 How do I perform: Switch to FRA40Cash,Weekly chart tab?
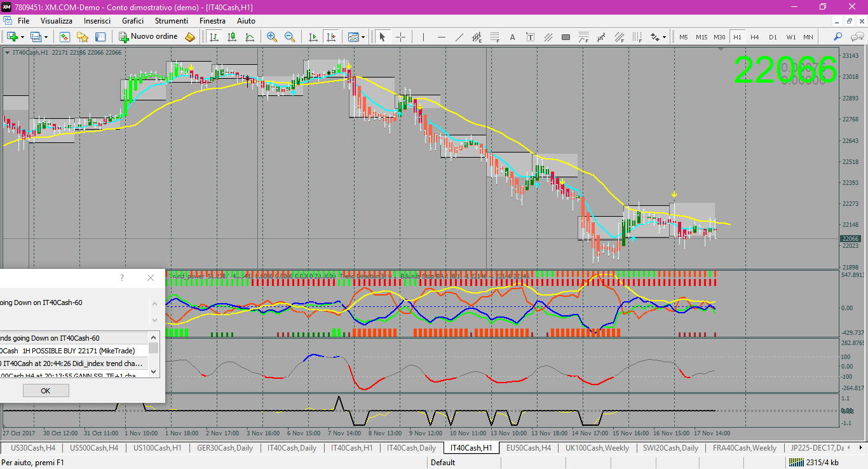(x=745, y=448)
